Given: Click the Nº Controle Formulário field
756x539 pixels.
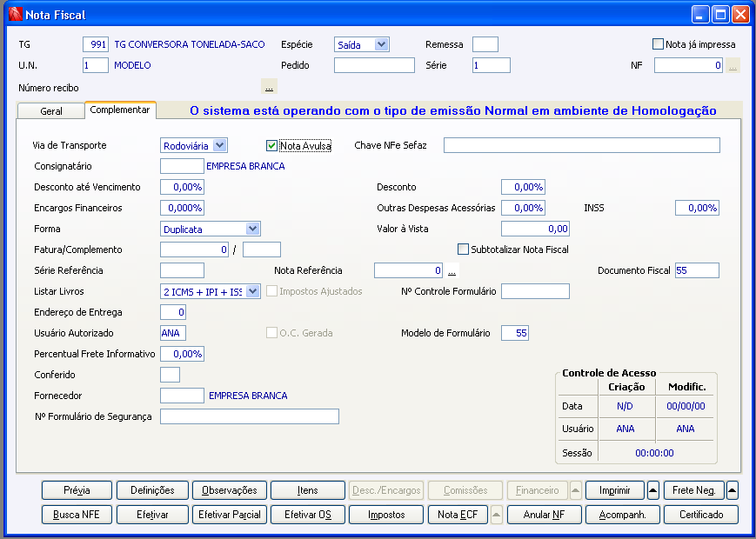Looking at the screenshot, I should click(535, 291).
